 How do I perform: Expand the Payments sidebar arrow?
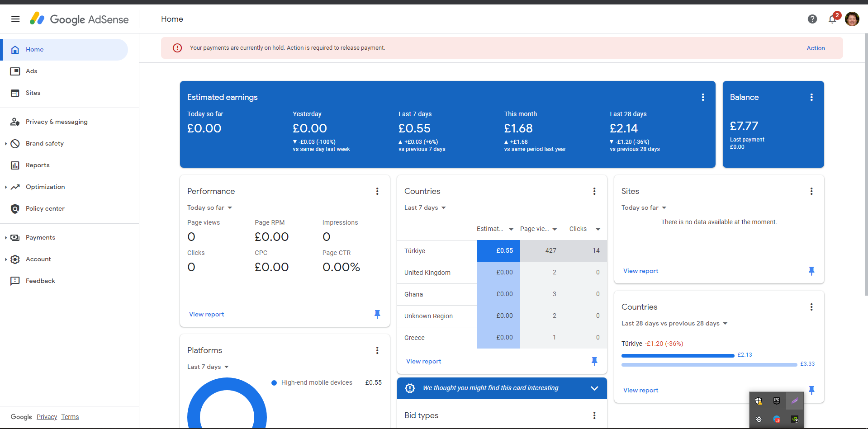pos(5,238)
